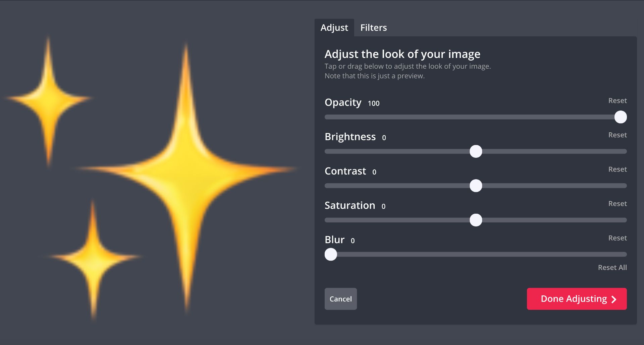The height and width of the screenshot is (345, 644).
Task: Click the Saturation slider knob
Action: pyautogui.click(x=476, y=220)
